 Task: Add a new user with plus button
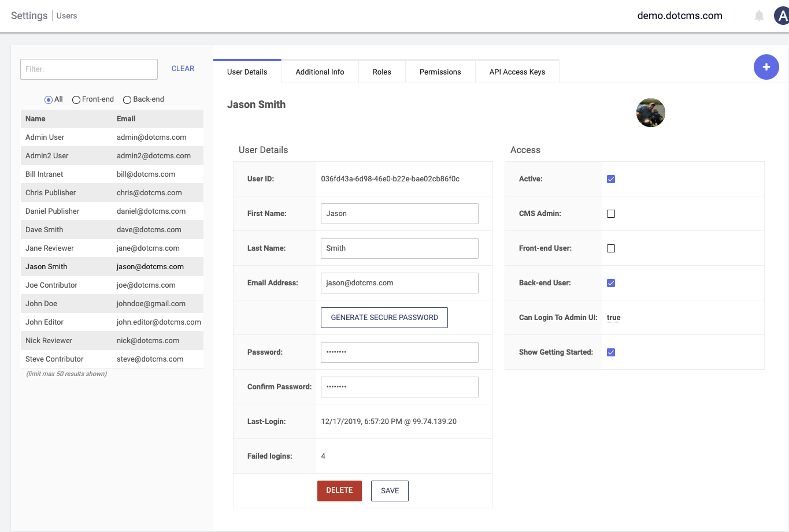coord(766,67)
